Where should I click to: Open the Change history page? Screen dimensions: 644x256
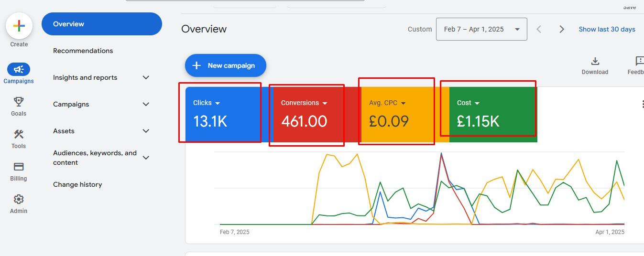click(77, 184)
